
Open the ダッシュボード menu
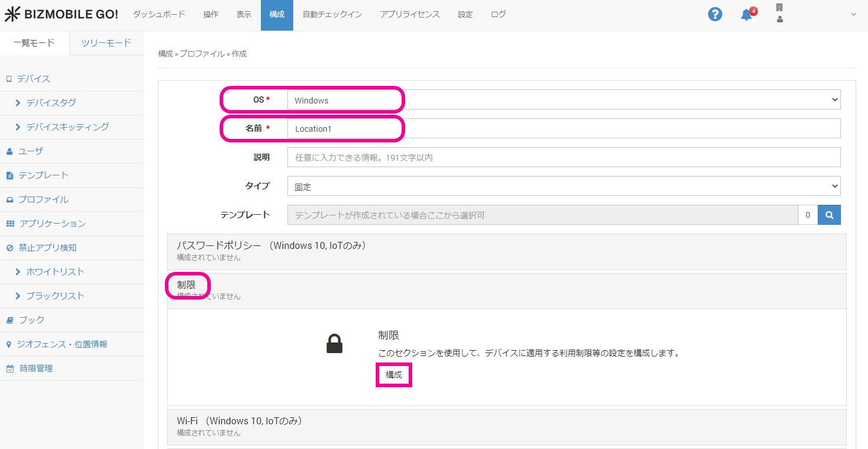tap(158, 15)
